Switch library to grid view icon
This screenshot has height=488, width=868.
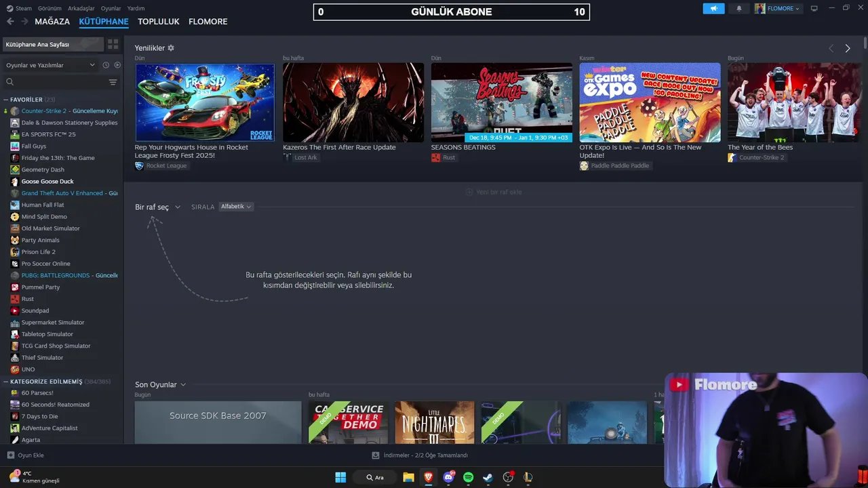[x=113, y=44]
